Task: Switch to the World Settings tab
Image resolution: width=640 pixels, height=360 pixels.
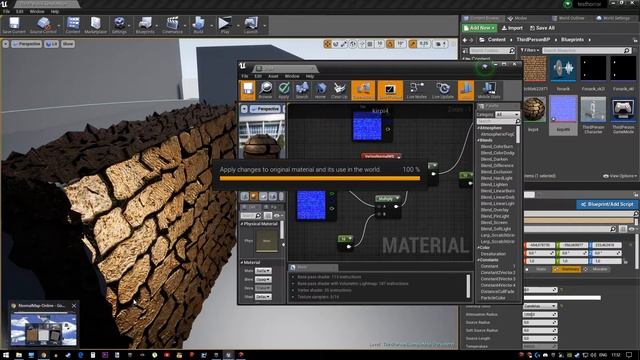Action: 613,18
